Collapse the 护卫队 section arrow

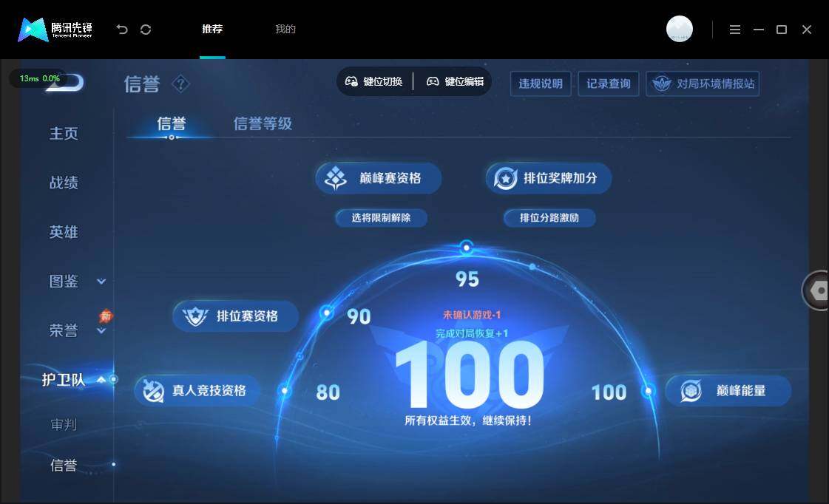pyautogui.click(x=101, y=379)
